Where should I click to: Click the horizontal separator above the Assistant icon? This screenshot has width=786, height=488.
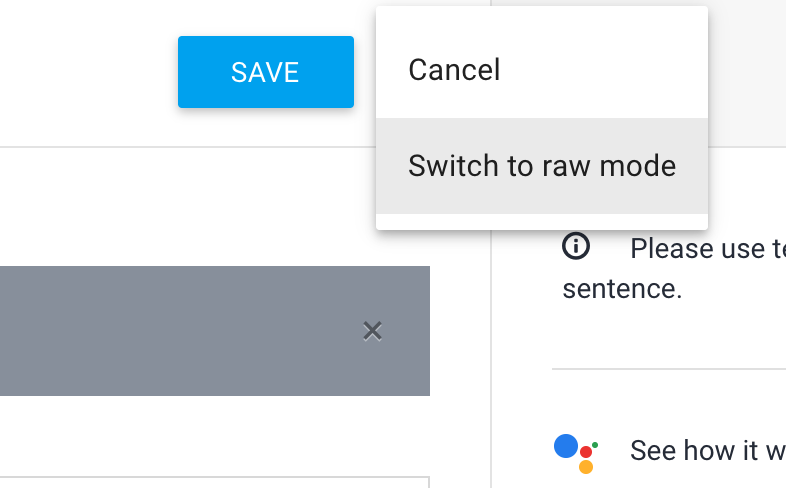(x=668, y=369)
